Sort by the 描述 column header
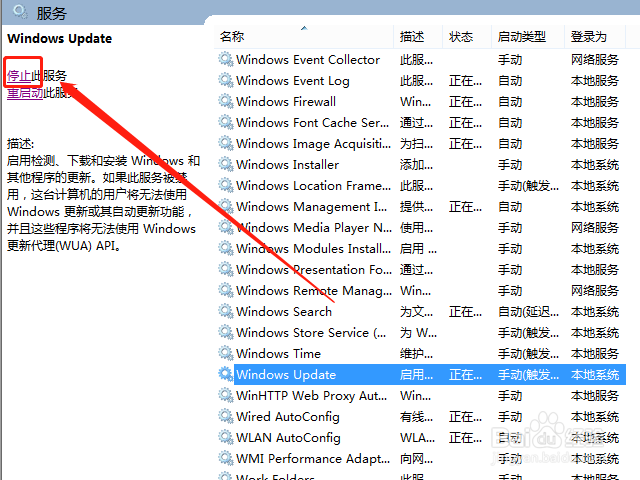The image size is (640, 480). [418, 37]
